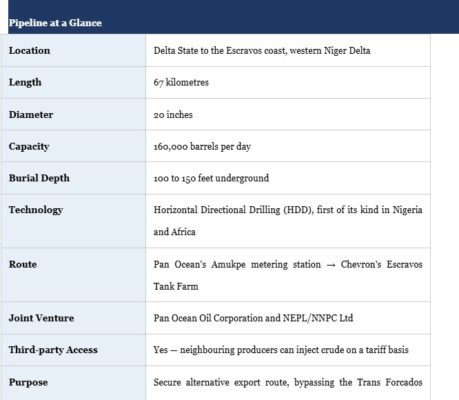Click the '20 inches' value

tap(173, 114)
